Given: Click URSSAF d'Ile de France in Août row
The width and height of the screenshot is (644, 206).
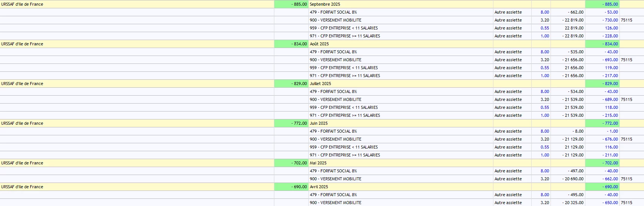Looking at the screenshot, I should tap(137, 44).
